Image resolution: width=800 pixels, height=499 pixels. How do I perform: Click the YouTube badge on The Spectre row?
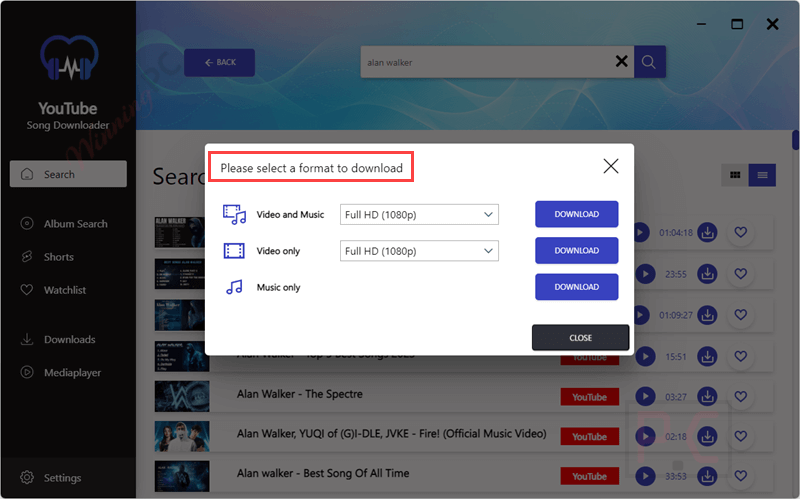point(589,397)
